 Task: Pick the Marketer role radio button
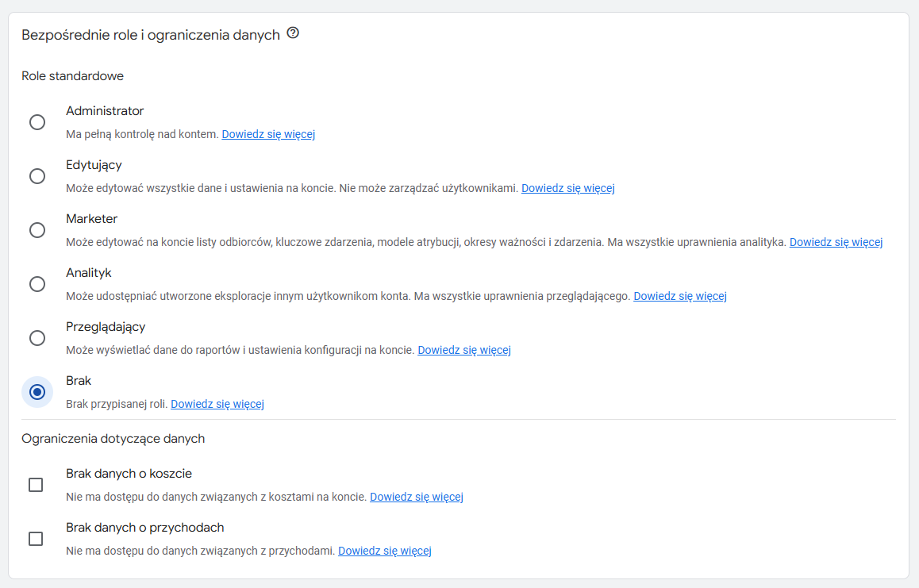pos(37,230)
